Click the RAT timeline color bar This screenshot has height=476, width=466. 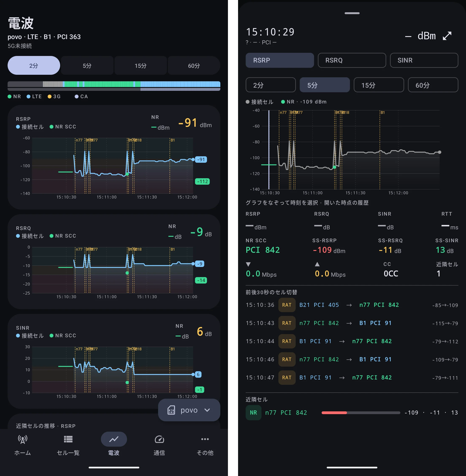point(114,84)
